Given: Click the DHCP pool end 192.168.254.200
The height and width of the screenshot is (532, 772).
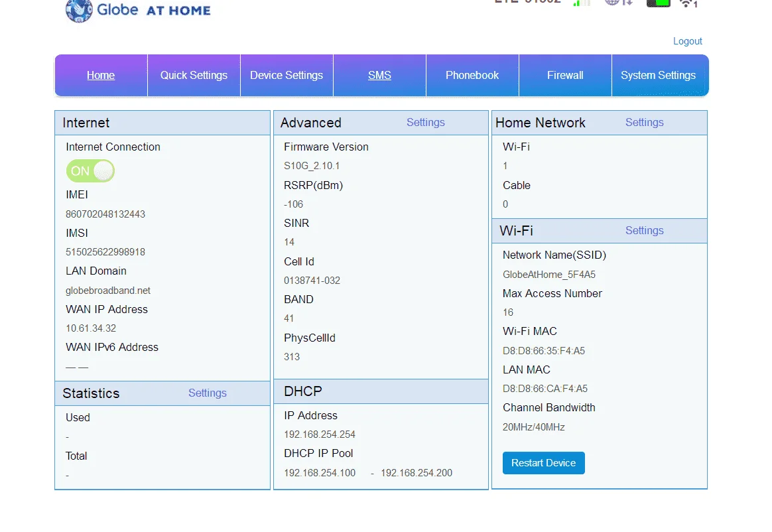Looking at the screenshot, I should coord(417,473).
